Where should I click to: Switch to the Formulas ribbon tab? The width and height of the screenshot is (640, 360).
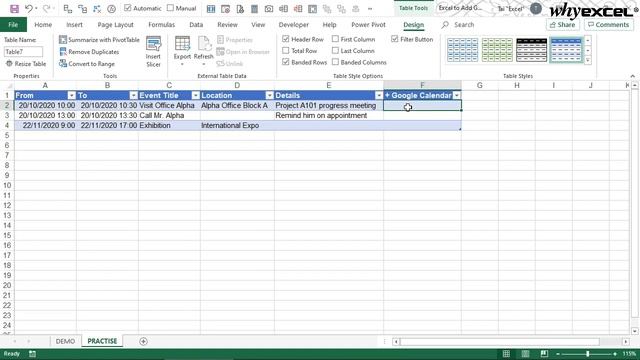point(161,25)
